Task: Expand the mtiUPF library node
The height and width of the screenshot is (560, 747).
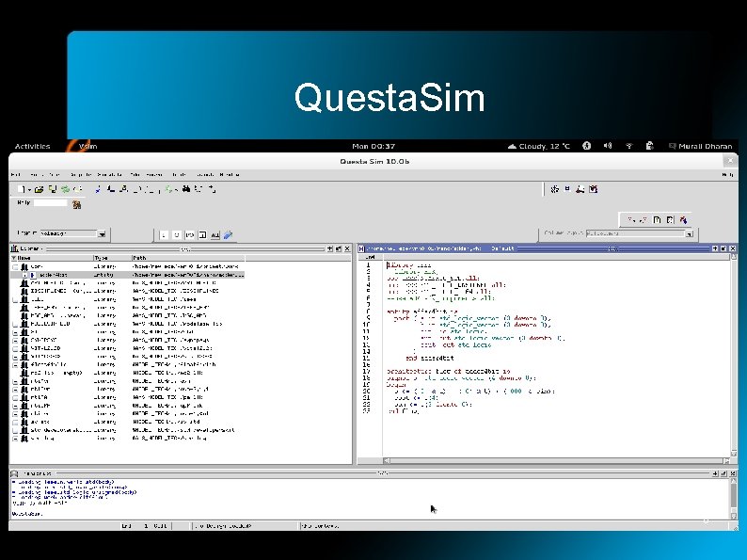Action: point(15,406)
